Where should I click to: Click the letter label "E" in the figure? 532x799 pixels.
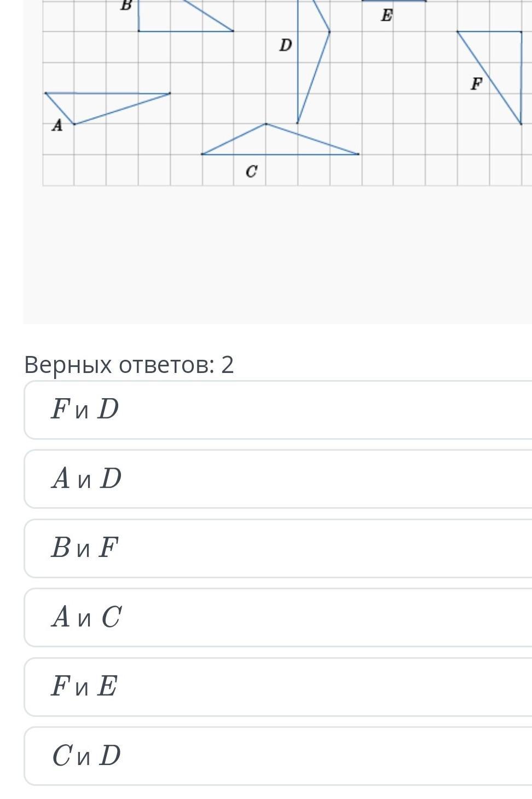click(386, 15)
